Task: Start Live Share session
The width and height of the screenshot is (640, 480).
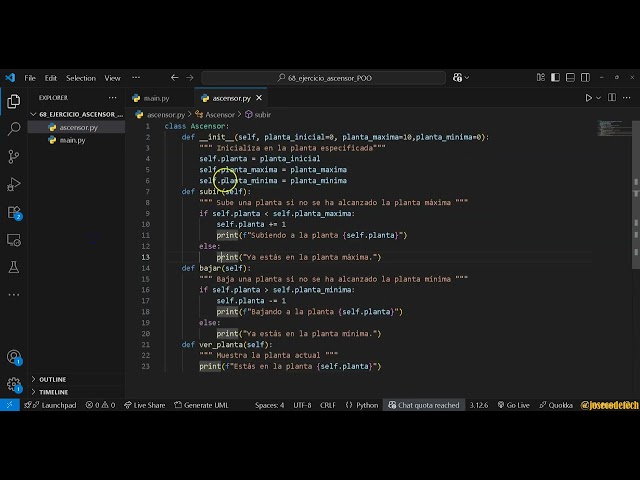Action: click(144, 405)
